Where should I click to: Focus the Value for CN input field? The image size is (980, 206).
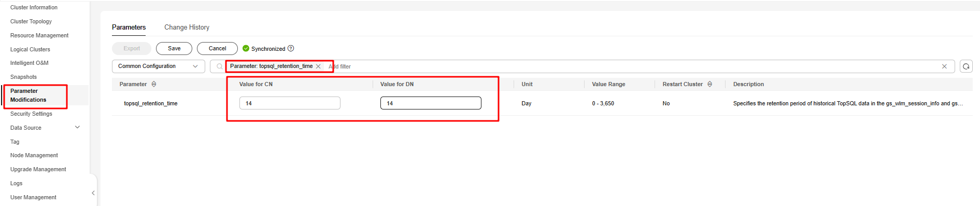point(290,103)
